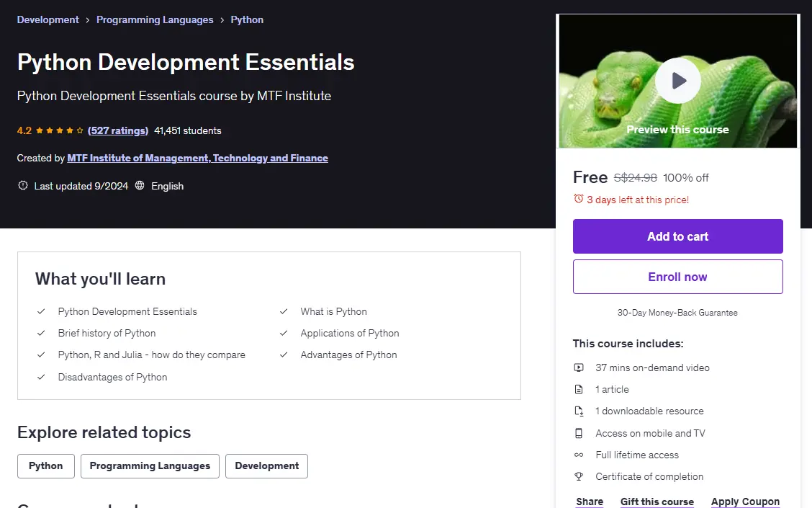
Task: Click the 4.2 rating number
Action: coord(24,130)
